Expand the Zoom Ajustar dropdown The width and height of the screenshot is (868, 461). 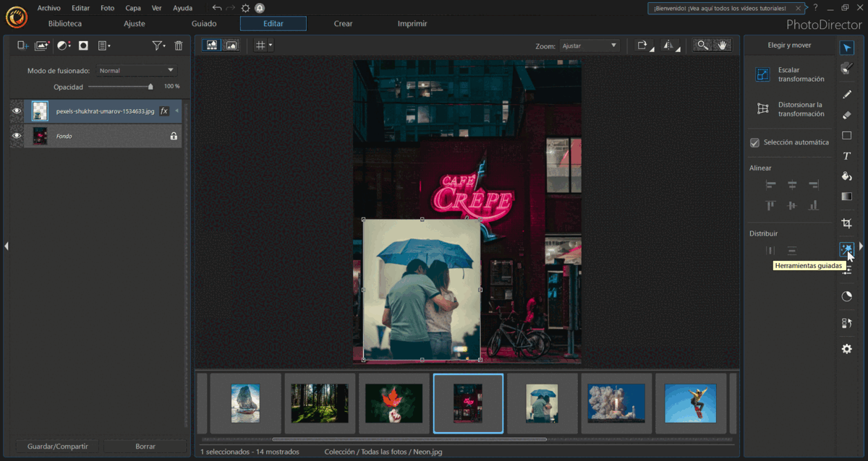(x=590, y=46)
